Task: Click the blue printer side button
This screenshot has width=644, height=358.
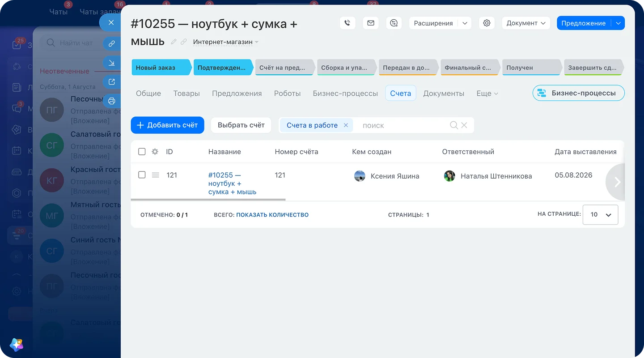Action: coord(112,101)
